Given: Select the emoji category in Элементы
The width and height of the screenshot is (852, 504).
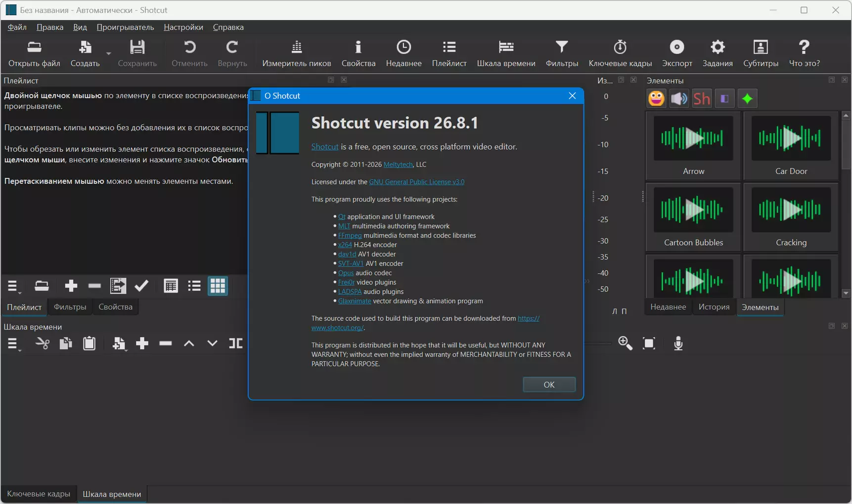Looking at the screenshot, I should 656,99.
